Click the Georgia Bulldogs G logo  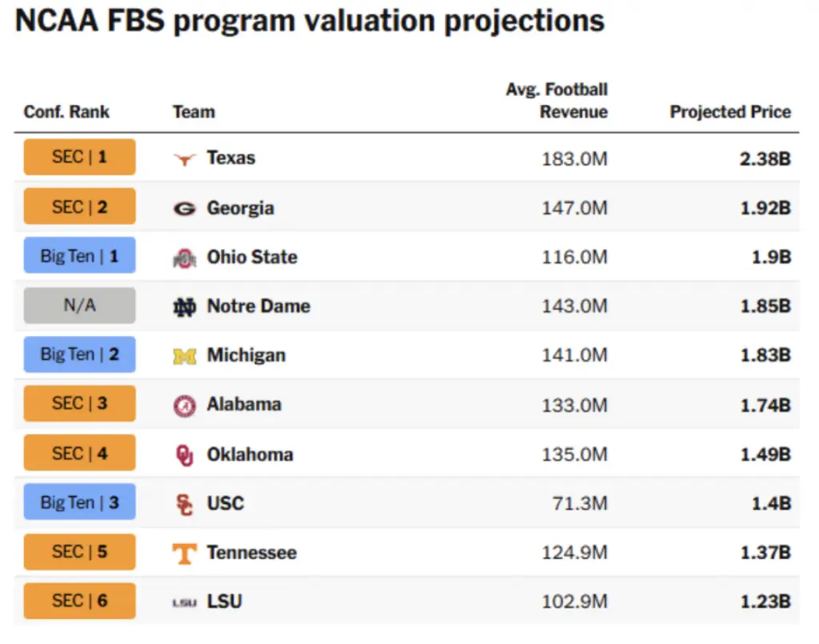184,208
